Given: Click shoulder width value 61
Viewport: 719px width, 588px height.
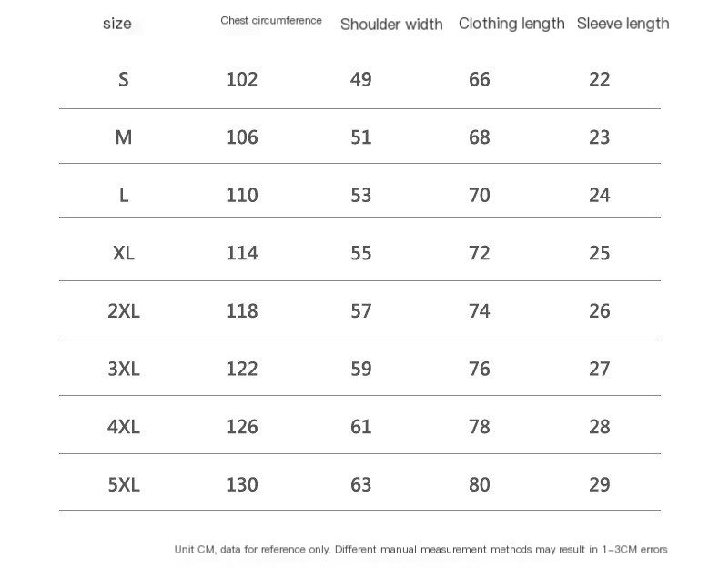Looking at the screenshot, I should tap(361, 426).
